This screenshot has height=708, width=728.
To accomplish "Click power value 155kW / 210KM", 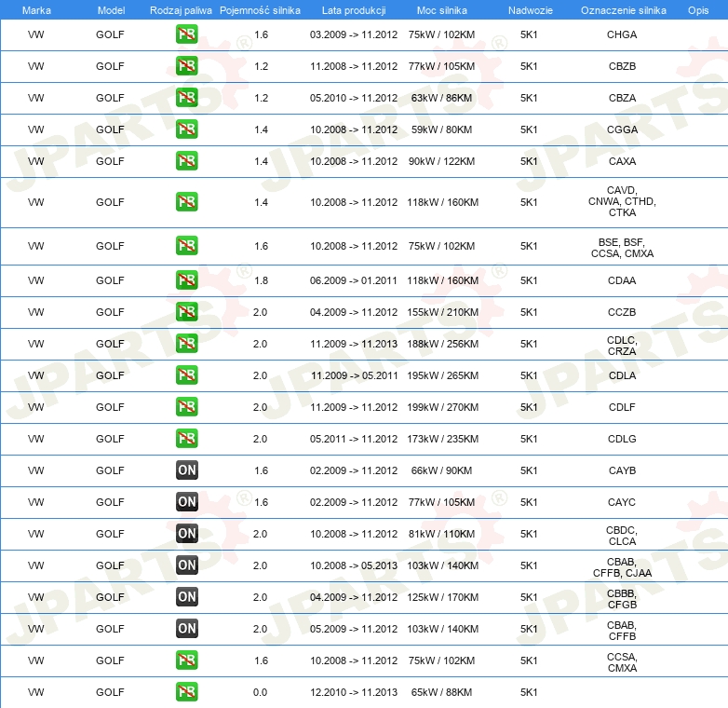I will tap(442, 312).
